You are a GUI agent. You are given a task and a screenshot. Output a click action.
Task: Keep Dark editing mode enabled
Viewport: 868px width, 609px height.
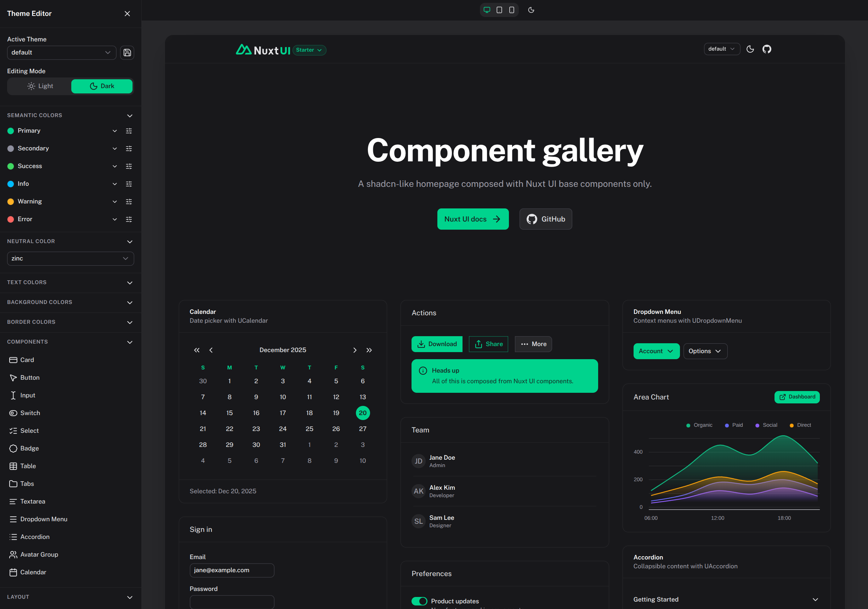[x=101, y=86]
